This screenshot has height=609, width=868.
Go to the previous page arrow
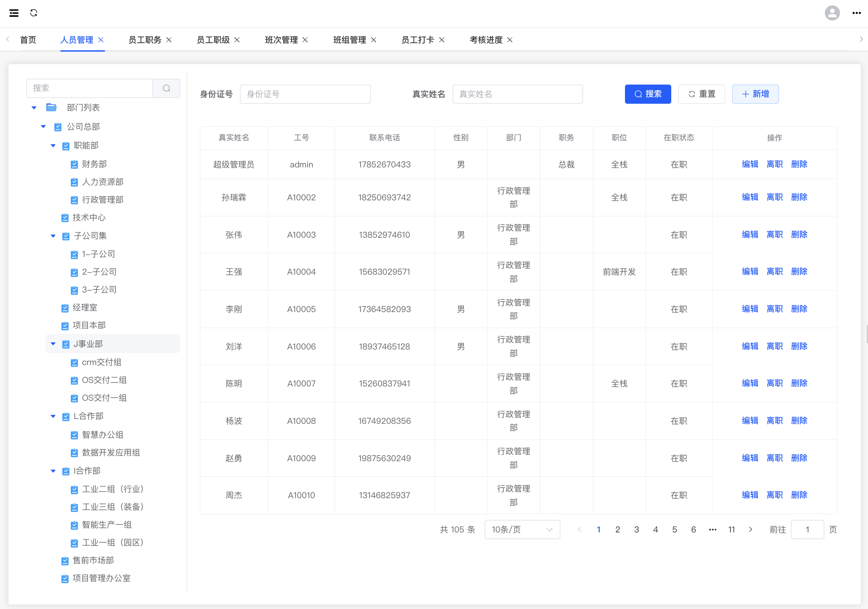(580, 529)
